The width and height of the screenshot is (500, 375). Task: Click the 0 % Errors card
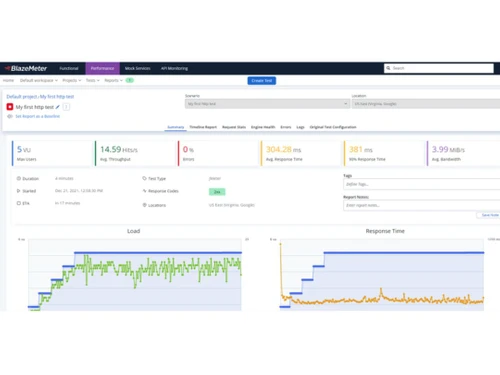tap(218, 153)
